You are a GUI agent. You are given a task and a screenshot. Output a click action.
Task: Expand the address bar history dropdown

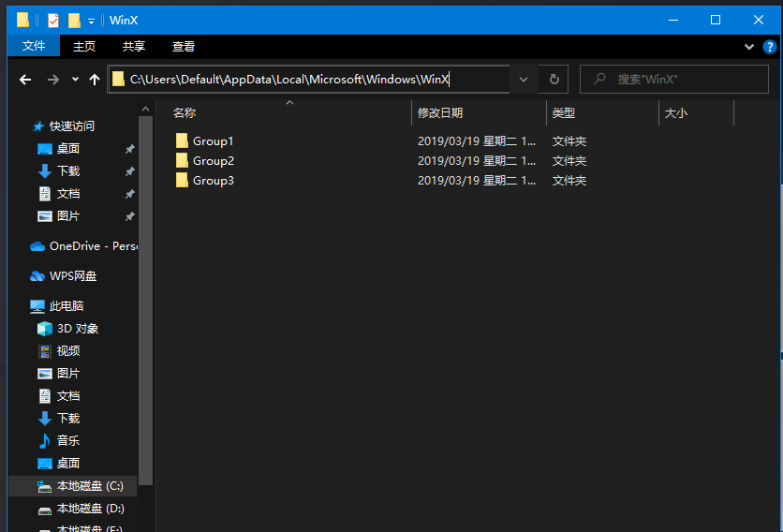click(524, 79)
